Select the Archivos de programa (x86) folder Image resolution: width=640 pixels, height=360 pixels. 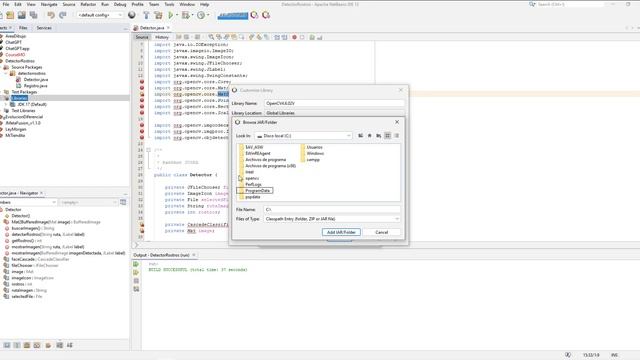pos(267,166)
